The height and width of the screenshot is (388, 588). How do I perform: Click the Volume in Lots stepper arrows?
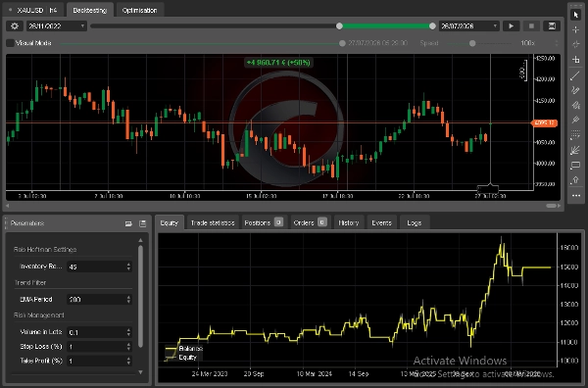(128, 332)
